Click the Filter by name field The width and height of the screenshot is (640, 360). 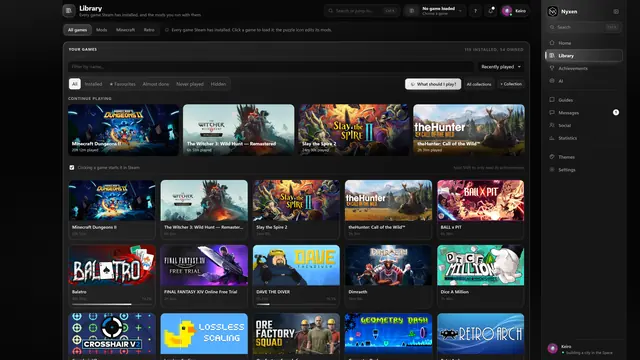tap(271, 67)
